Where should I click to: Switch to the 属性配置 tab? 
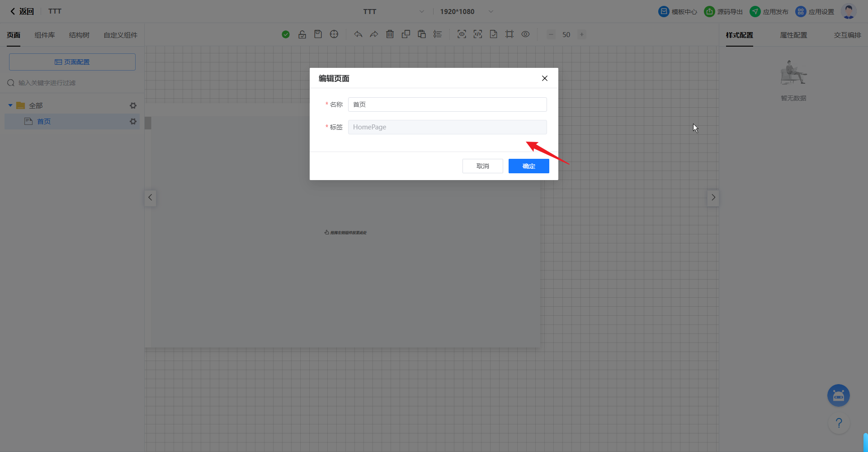pos(793,35)
